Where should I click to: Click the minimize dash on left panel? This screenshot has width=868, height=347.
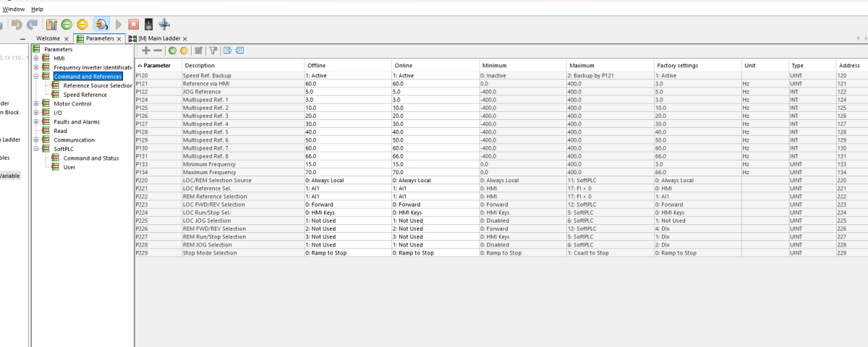coord(22,38)
